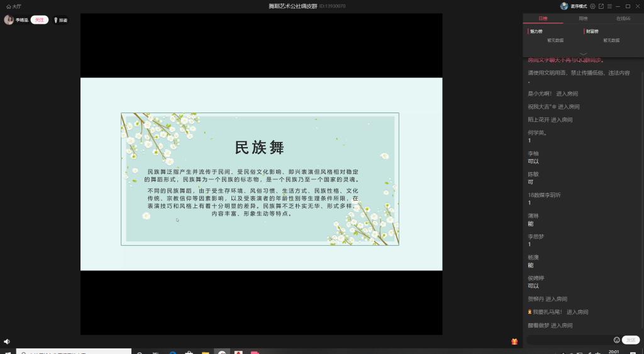This screenshot has height=354, width=644.
Task: Click the Windows taskbar search box
Action: click(x=74, y=351)
